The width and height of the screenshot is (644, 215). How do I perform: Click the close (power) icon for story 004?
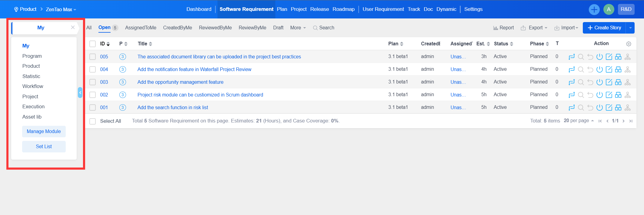click(599, 70)
